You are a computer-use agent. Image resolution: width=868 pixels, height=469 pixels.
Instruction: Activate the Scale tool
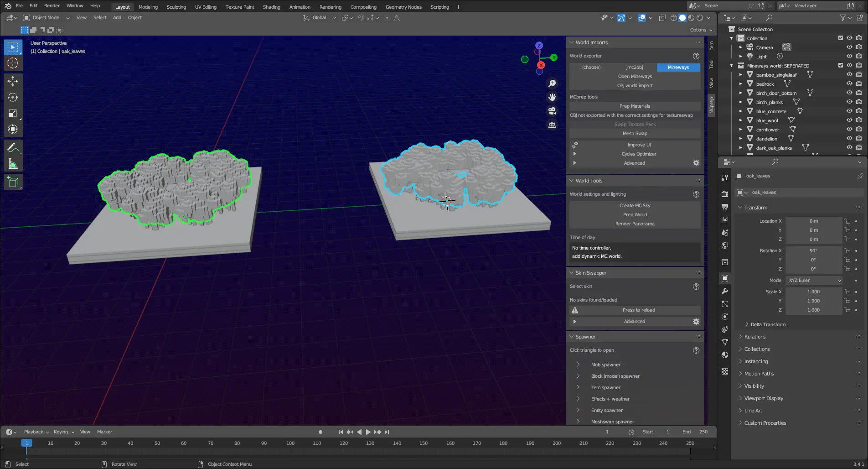13,113
